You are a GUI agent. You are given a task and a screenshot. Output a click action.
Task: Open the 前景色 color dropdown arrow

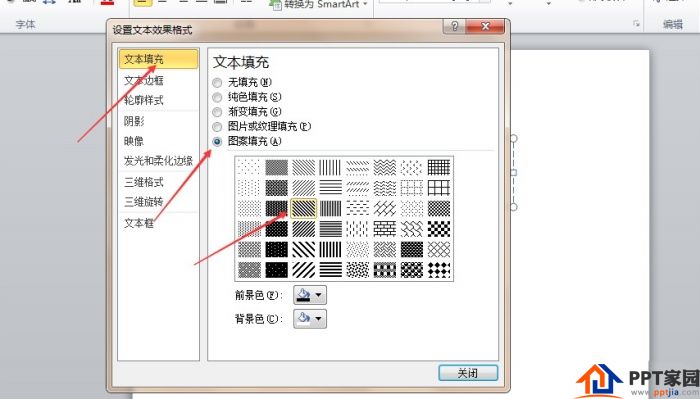[319, 295]
